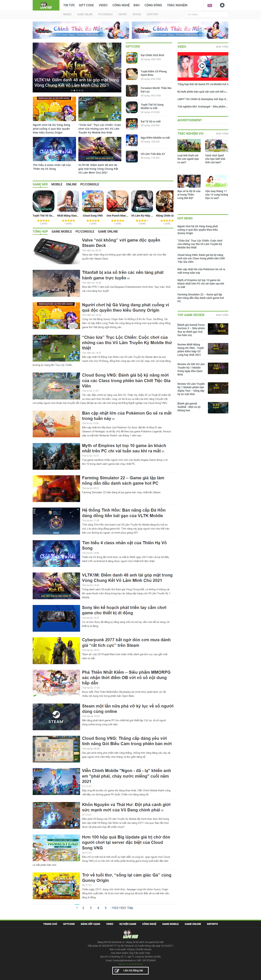261x980 pixels.
Task: Select the GAME ONLINE news tab
Action: (x=108, y=231)
